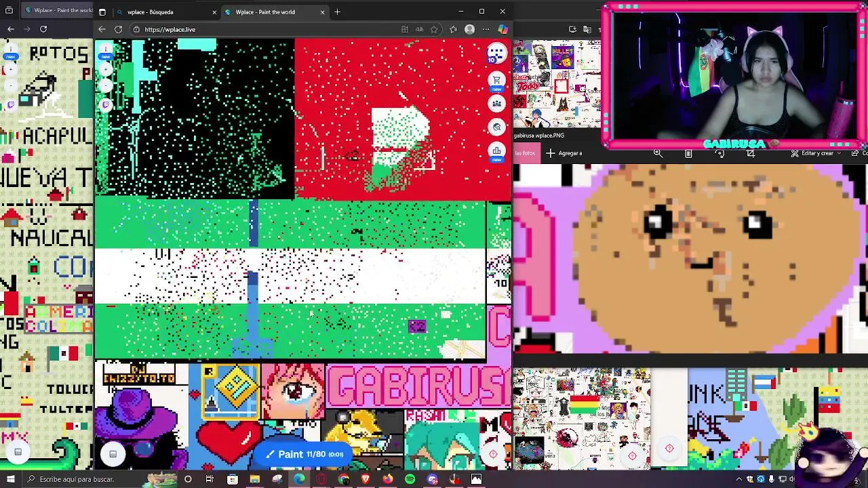The width and height of the screenshot is (868, 488).
Task: Open a new browser tab
Action: point(337,12)
